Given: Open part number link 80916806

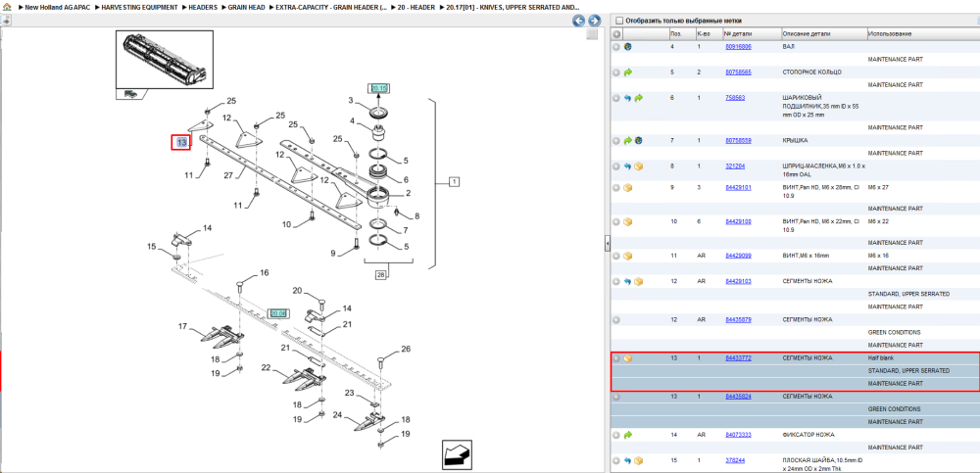Looking at the screenshot, I should point(738,47).
